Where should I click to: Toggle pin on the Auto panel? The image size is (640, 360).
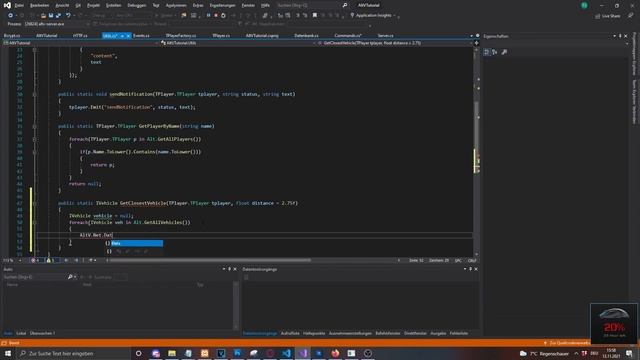click(229, 269)
